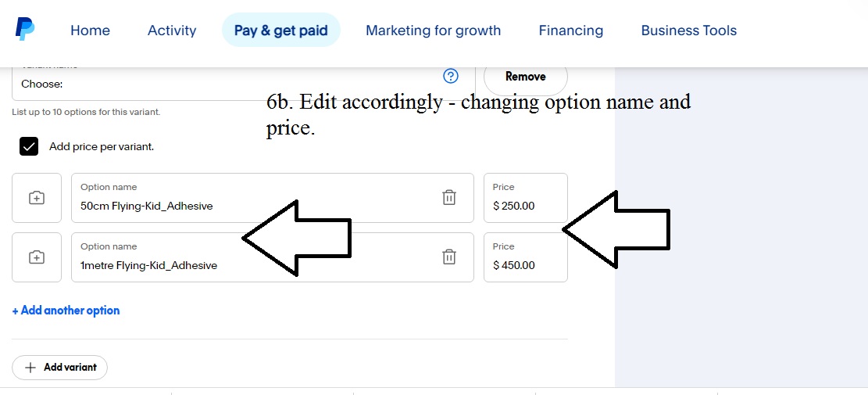Edit the 1metre Flying-Kid_Adhesive option name field
868x395 pixels.
[x=273, y=257]
